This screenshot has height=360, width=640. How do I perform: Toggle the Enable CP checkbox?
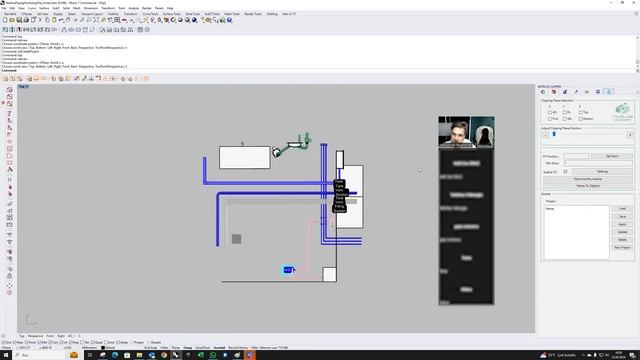click(565, 171)
